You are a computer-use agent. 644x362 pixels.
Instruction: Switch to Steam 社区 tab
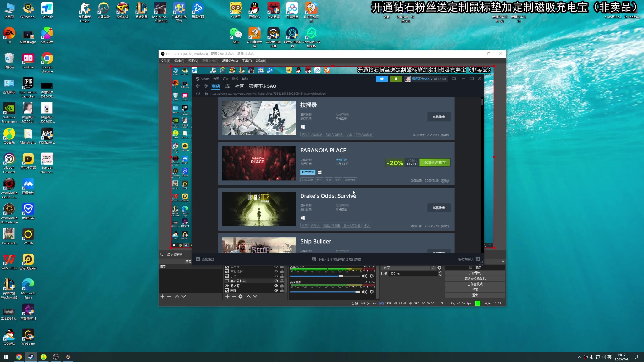(x=239, y=86)
